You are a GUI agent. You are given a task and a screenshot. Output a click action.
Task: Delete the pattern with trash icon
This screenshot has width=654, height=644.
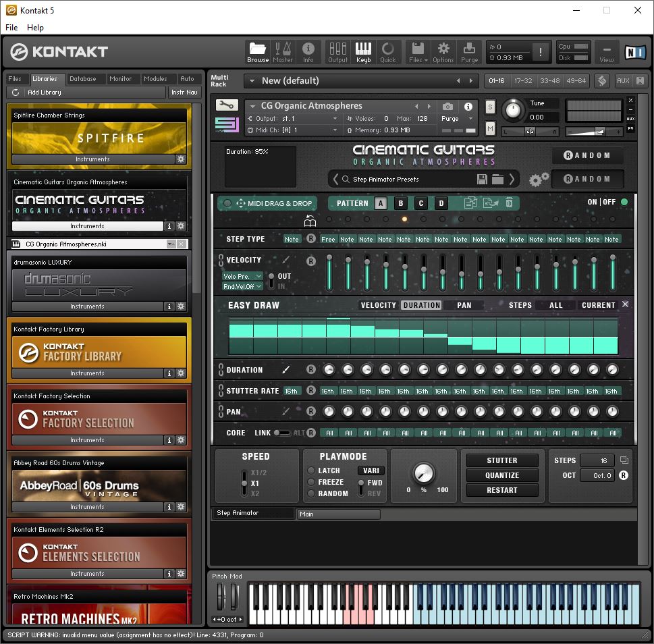(x=510, y=203)
